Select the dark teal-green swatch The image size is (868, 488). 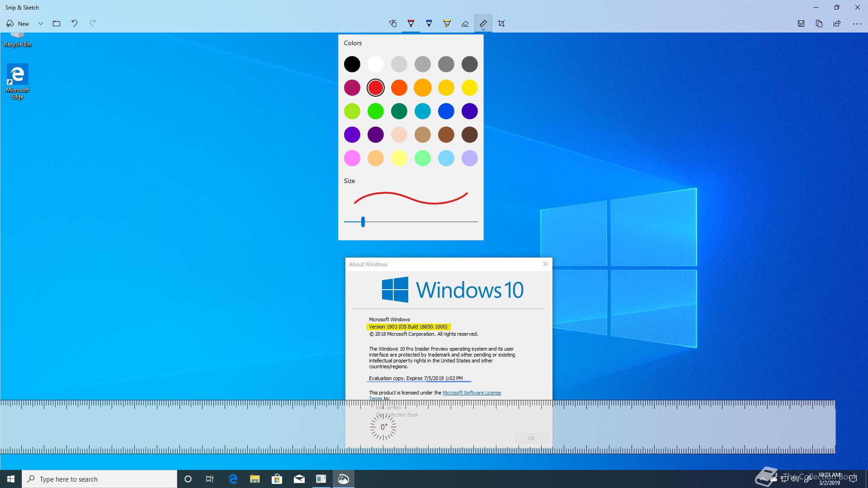point(399,111)
